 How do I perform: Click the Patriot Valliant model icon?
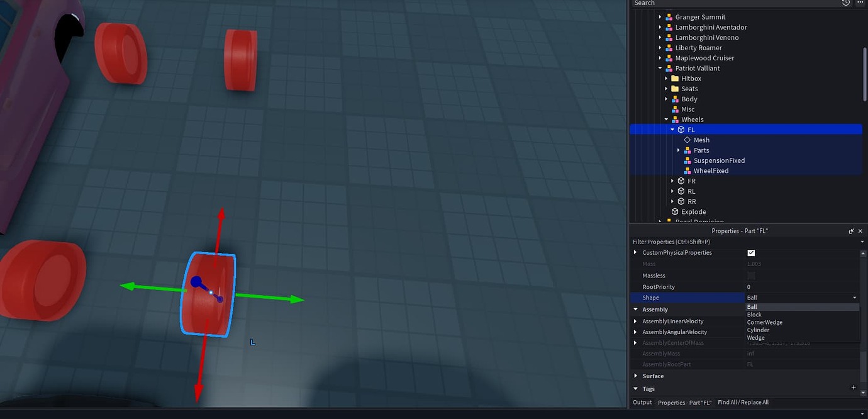tap(669, 68)
